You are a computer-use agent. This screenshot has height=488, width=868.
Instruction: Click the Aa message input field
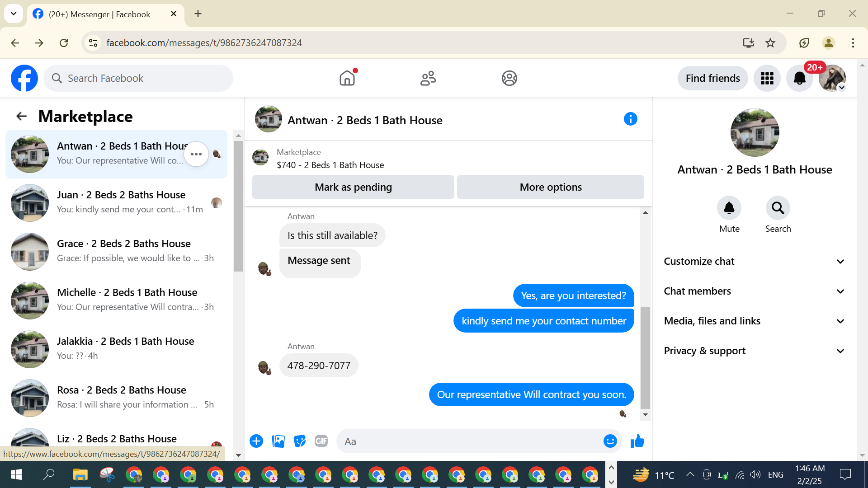click(x=470, y=441)
